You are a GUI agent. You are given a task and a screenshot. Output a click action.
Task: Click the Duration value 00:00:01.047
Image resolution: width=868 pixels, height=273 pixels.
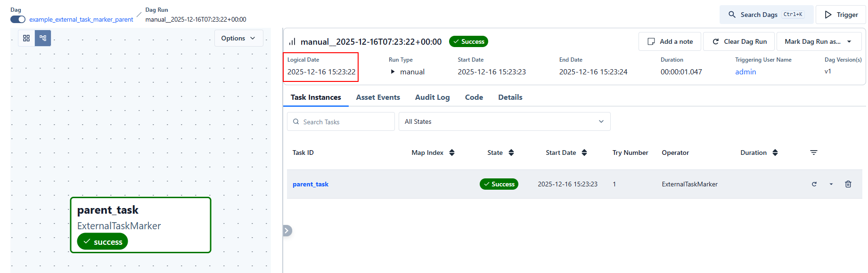pyautogui.click(x=681, y=72)
